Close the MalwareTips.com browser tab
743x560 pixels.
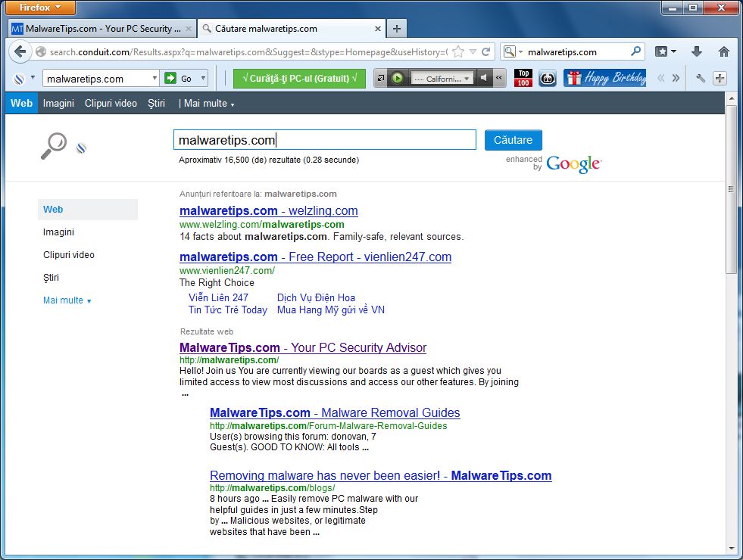(x=188, y=29)
